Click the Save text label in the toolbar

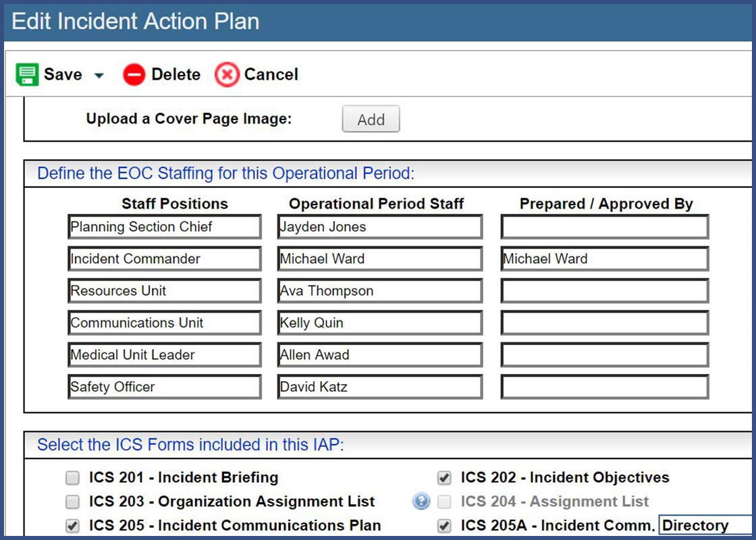[x=63, y=75]
